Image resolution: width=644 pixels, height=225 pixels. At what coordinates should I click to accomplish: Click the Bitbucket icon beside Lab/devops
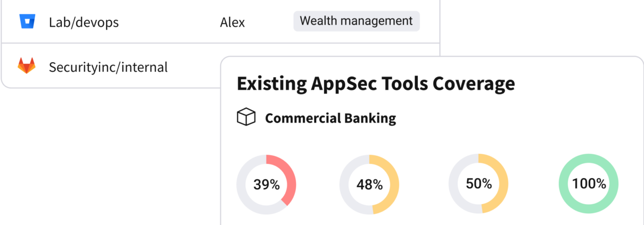pos(27,21)
